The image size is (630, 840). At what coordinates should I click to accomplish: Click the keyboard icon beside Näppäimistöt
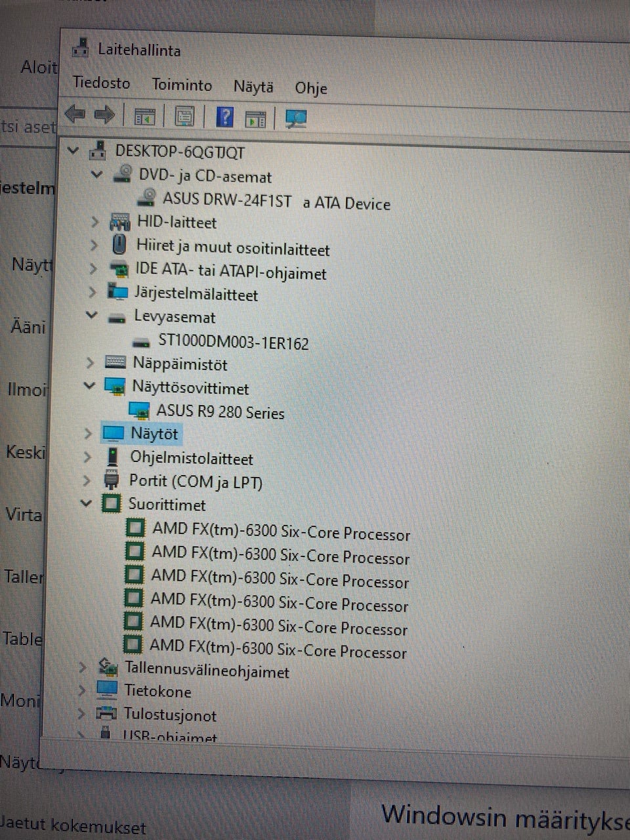tap(115, 362)
